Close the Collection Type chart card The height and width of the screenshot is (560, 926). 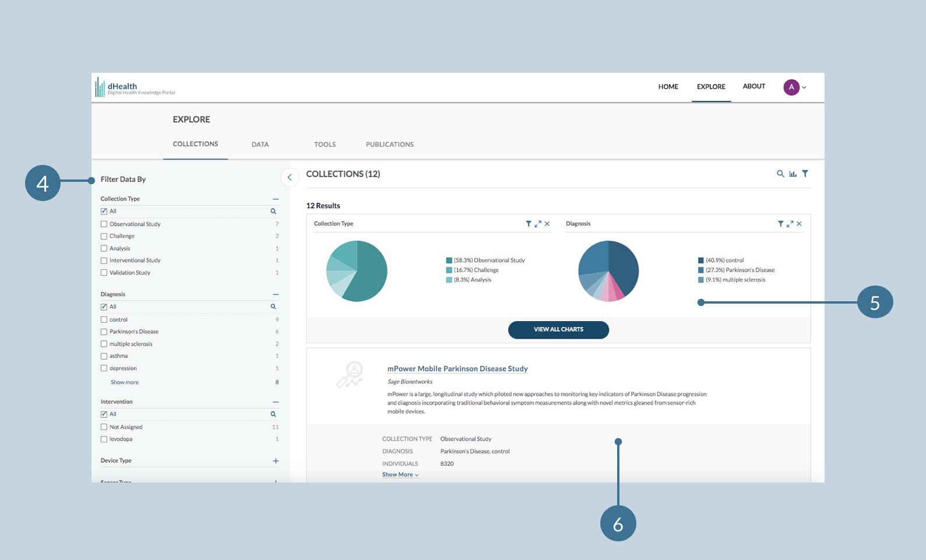point(547,224)
